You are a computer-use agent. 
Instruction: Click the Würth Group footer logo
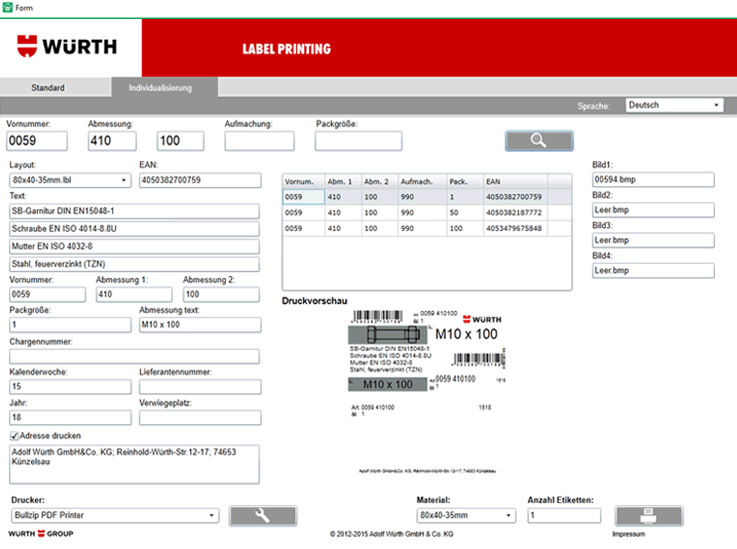pos(42,535)
